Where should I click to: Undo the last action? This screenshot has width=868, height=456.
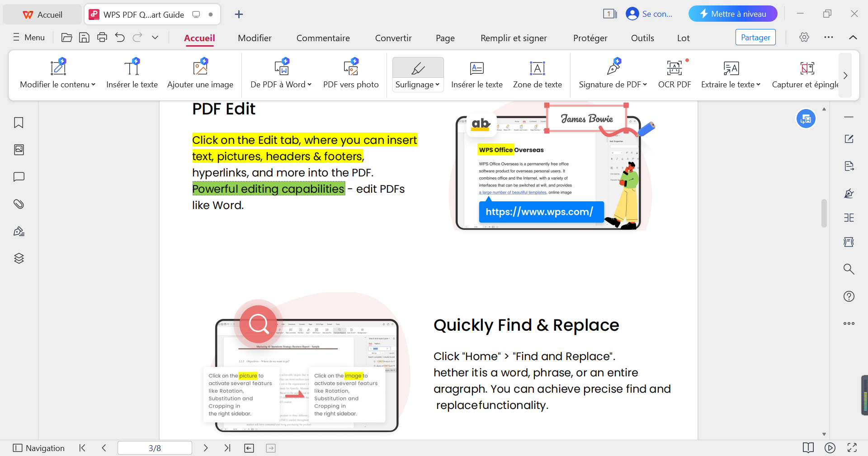[120, 38]
